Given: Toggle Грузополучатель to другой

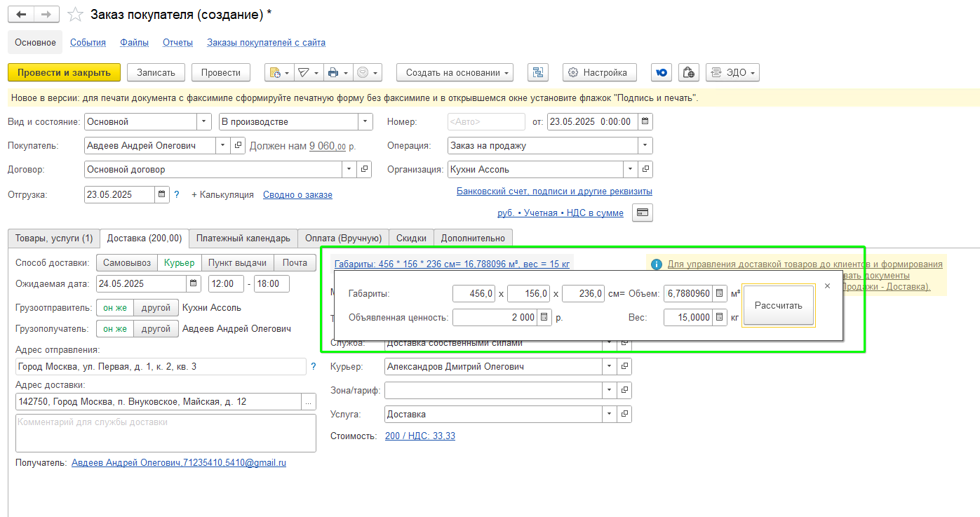Looking at the screenshot, I should (156, 328).
